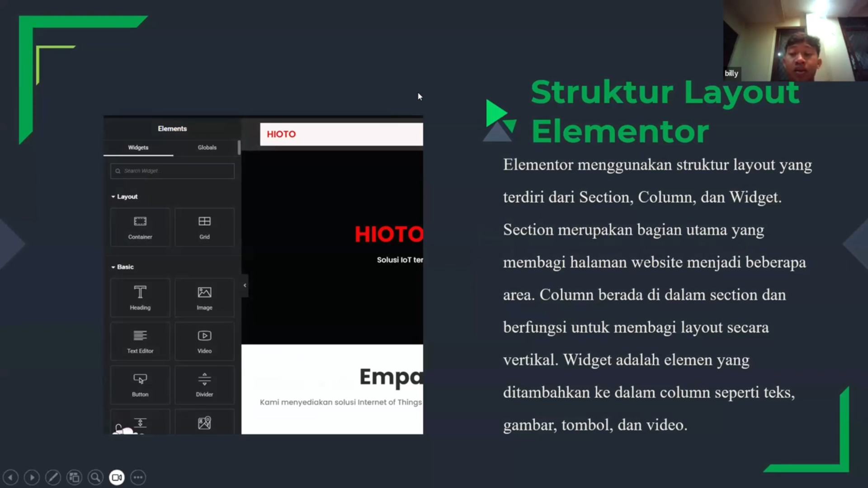Choose the Text Editor widget
The height and width of the screenshot is (488, 868).
[140, 341]
